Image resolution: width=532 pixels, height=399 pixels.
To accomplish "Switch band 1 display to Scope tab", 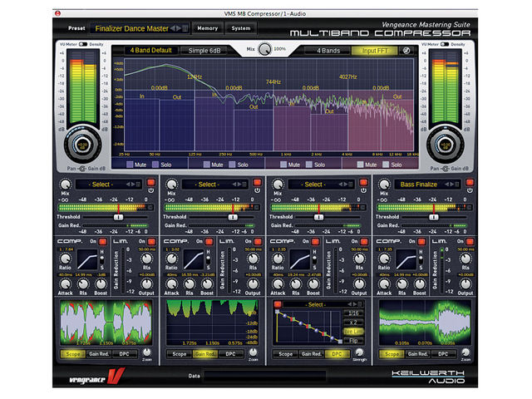I will click(x=72, y=354).
